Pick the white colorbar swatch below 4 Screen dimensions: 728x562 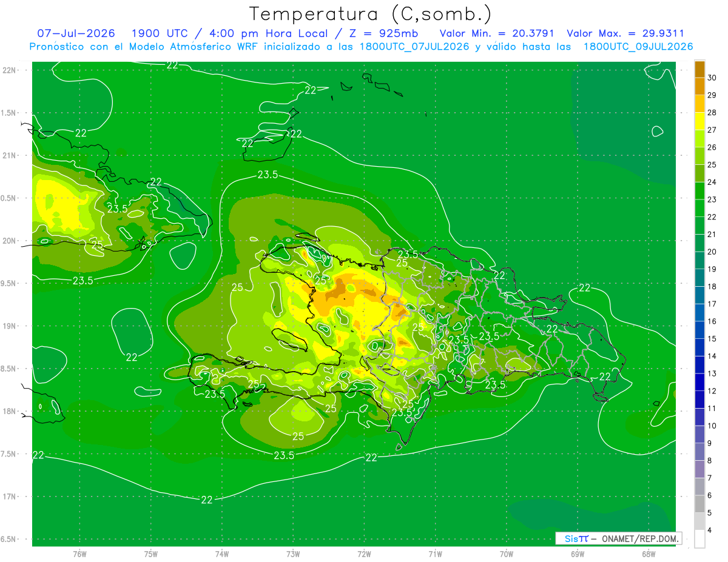coord(699,539)
